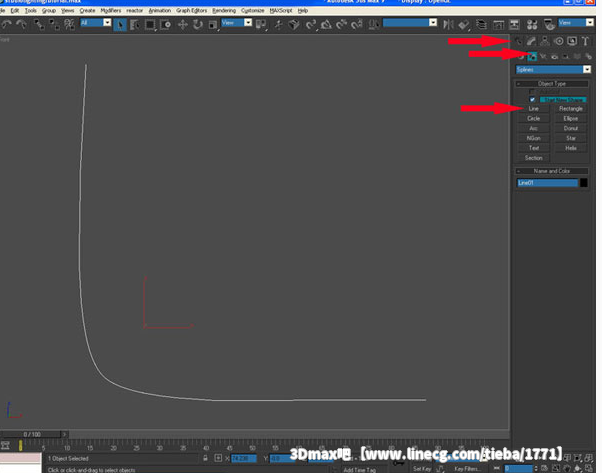Screen dimensions: 602x473
Task: Click the Line01 object name field
Action: pyautogui.click(x=547, y=183)
